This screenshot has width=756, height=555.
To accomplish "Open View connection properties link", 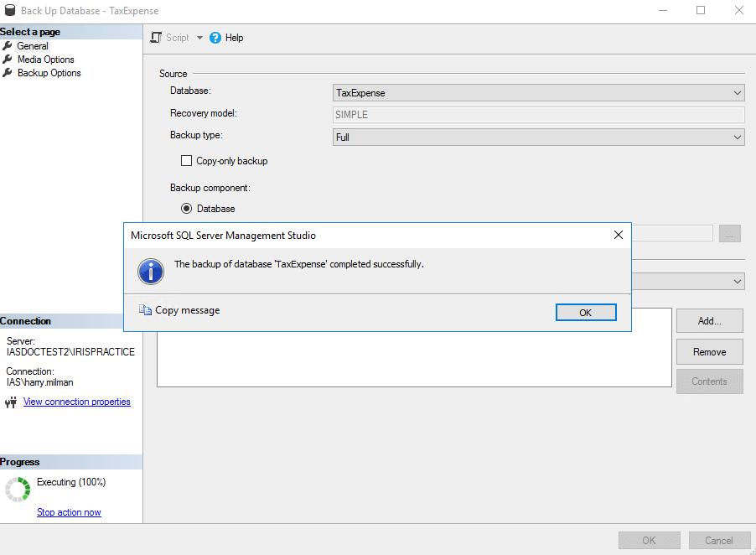I will click(76, 402).
